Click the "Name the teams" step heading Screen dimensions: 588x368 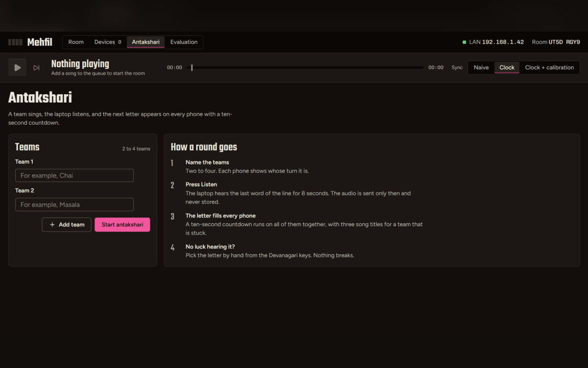tap(207, 162)
